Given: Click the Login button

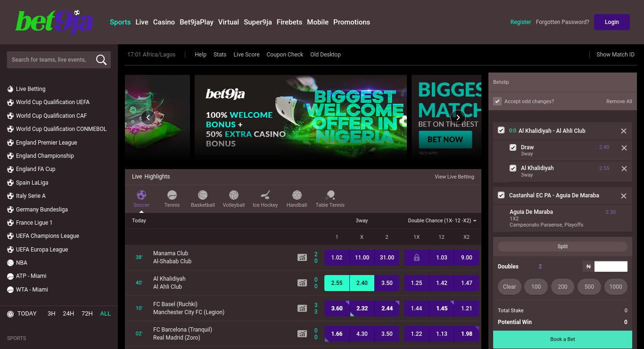Looking at the screenshot, I should point(612,22).
